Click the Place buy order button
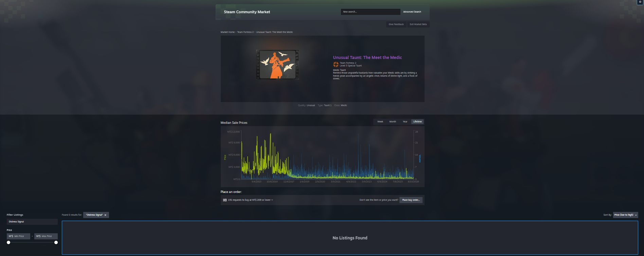The image size is (644, 256). [411, 200]
